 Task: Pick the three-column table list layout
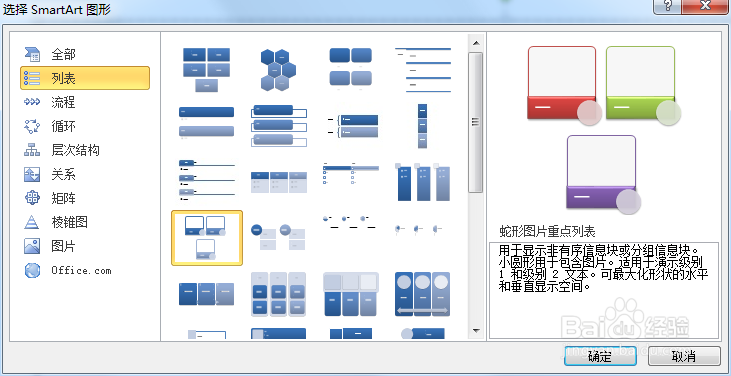[279, 182]
